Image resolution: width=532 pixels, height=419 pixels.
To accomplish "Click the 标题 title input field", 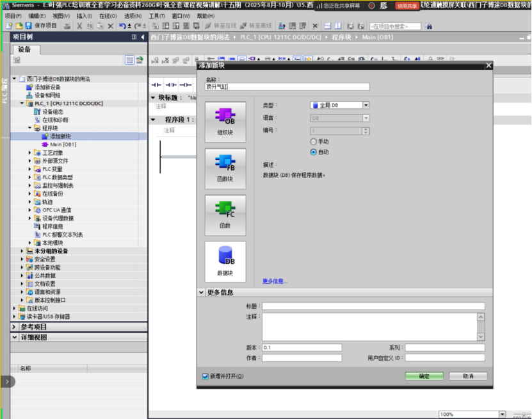I will tap(373, 306).
